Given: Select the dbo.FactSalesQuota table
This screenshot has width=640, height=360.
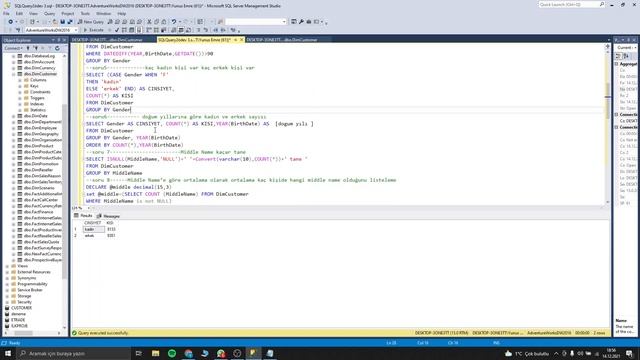Looking at the screenshot, I should click(41, 242).
